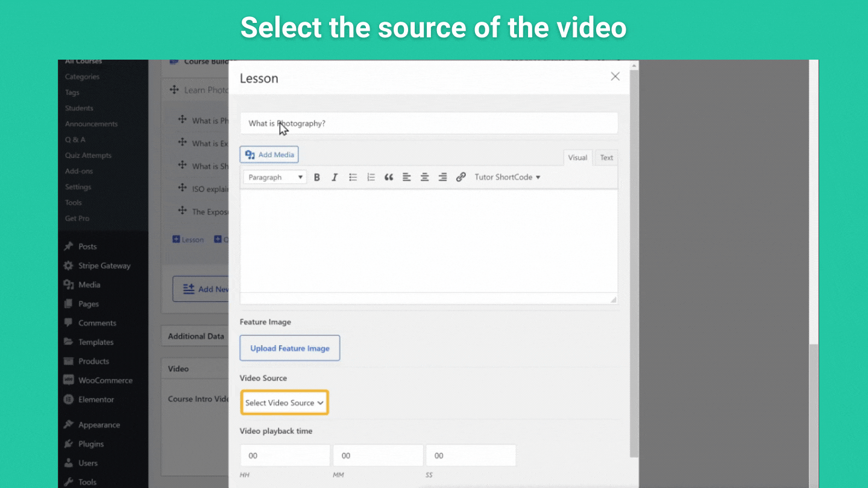Align text to the right

pos(442,177)
